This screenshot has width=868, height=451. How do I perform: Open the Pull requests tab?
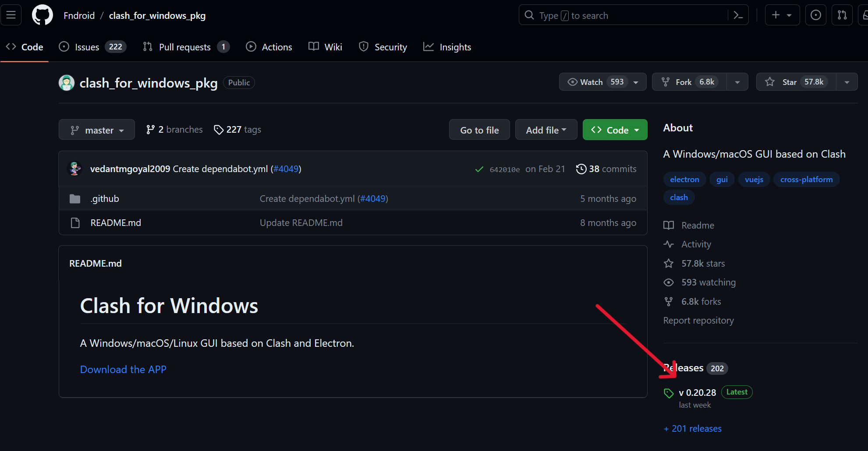pyautogui.click(x=186, y=47)
